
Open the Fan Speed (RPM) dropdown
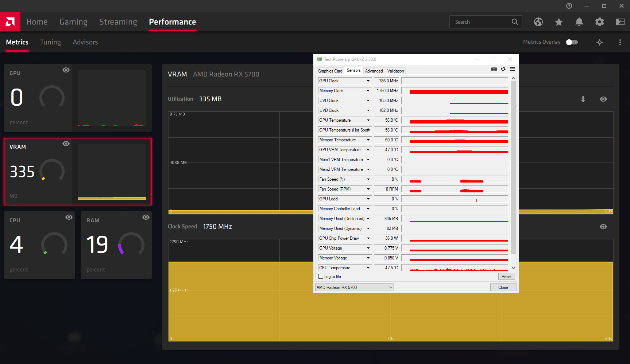(x=368, y=189)
